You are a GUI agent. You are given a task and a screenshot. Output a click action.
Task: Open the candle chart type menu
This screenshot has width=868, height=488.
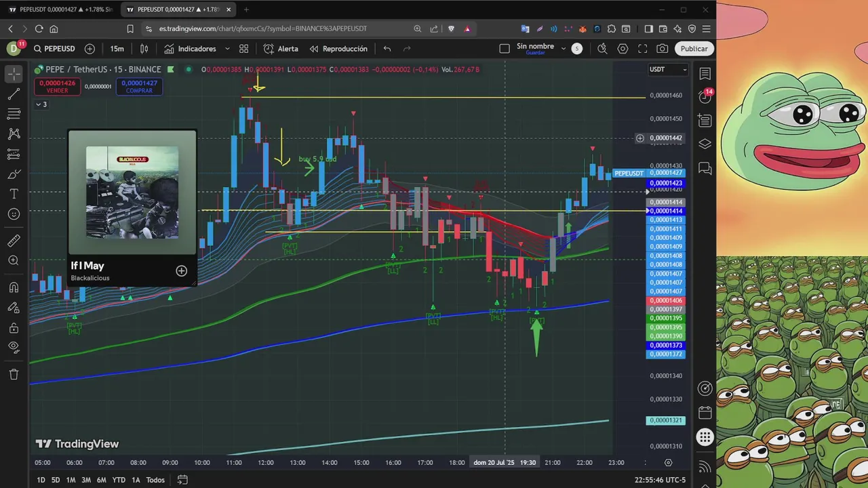pos(144,49)
